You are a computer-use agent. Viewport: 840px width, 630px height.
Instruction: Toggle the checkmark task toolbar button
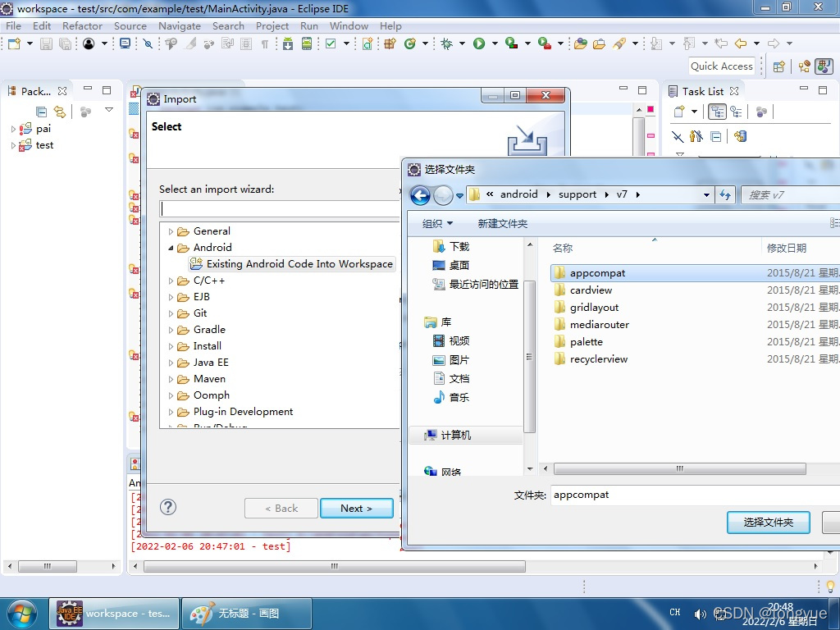[x=331, y=43]
